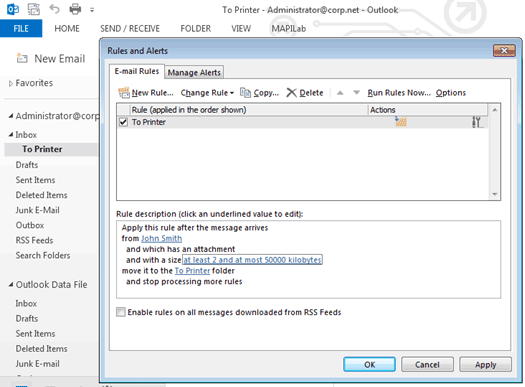525x387 pixels.
Task: Click the rules list scroll up arrow
Action: (x=495, y=110)
